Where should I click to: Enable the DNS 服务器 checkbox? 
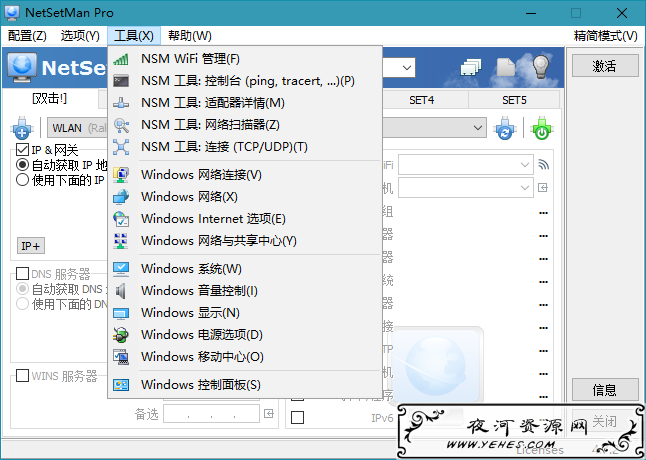pos(22,273)
